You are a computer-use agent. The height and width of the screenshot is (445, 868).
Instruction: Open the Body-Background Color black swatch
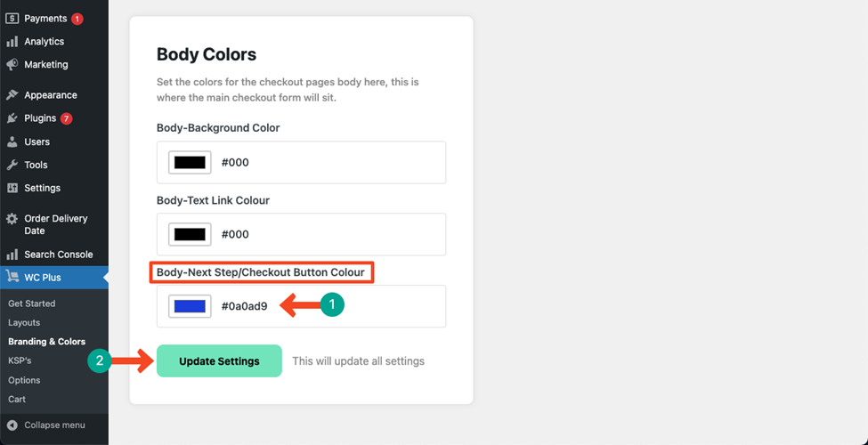[x=190, y=162]
